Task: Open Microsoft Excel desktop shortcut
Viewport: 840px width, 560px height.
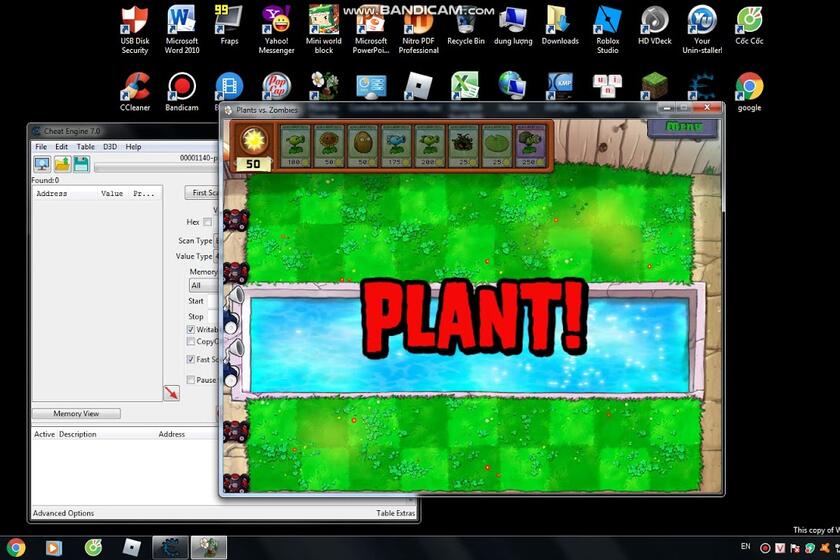Action: 465,86
